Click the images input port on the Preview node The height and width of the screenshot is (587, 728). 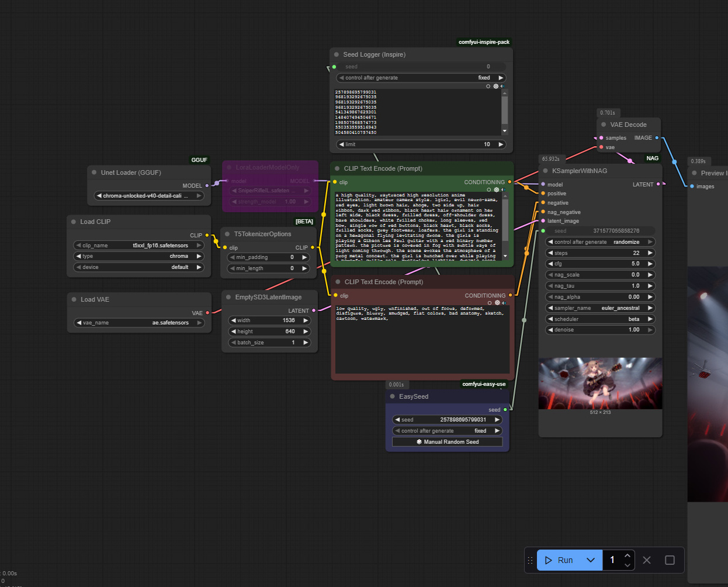tap(692, 187)
